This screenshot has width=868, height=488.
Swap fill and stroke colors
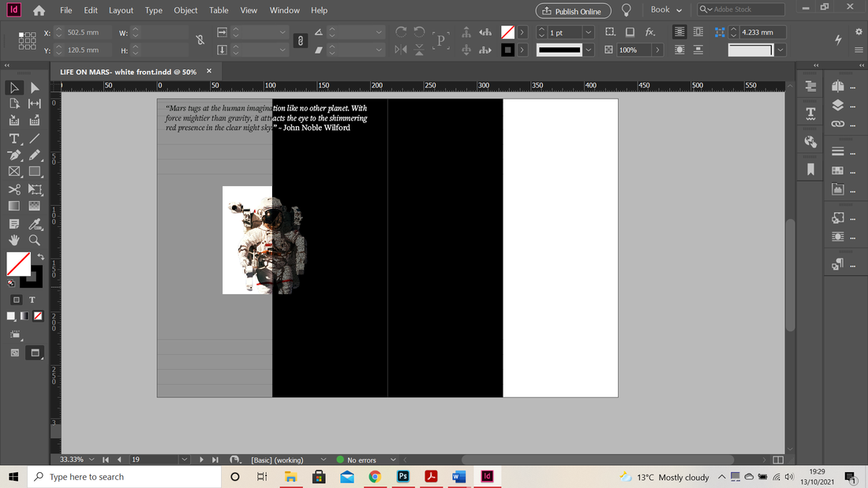point(40,257)
